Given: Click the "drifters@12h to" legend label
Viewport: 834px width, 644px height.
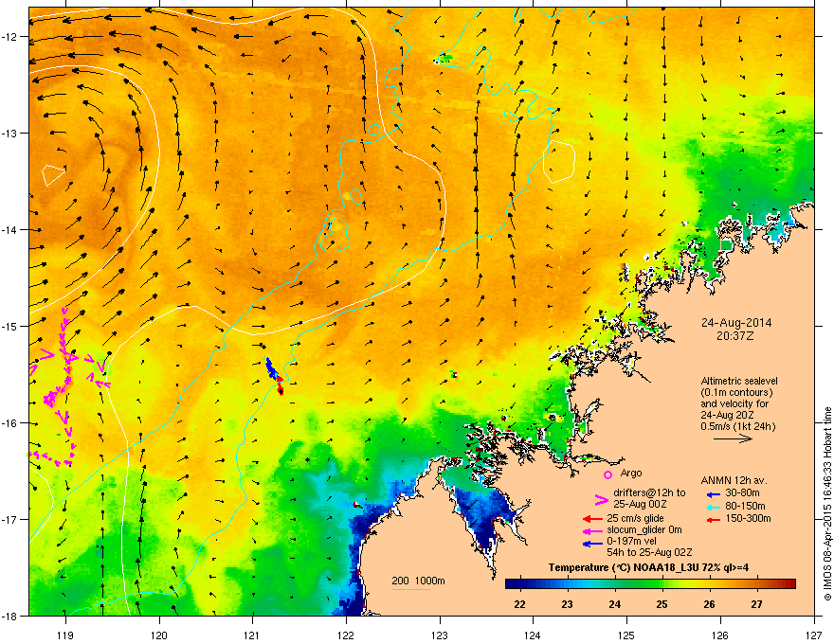Looking at the screenshot, I should 649,492.
